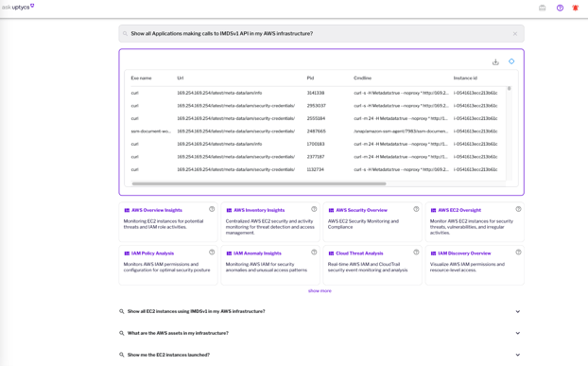Open info icon on IAM Discovery Overview card
This screenshot has height=366, width=588.
click(518, 253)
